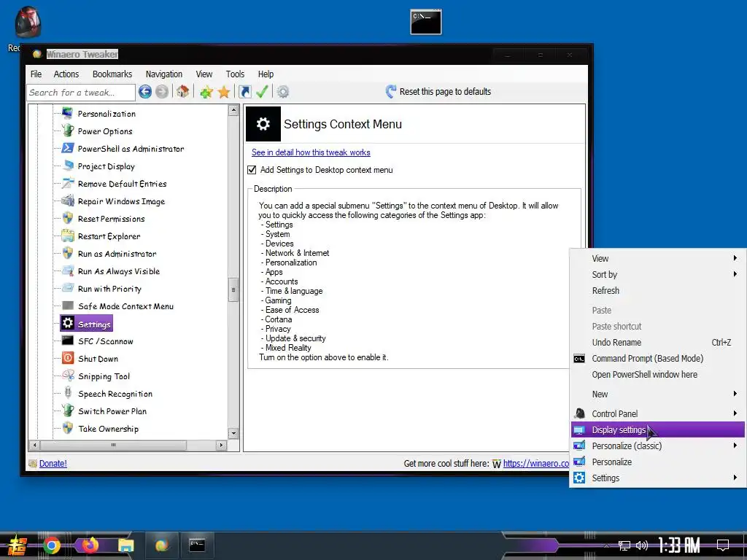Select the Power Options icon
Screen dimensions: 747x560
click(68, 131)
